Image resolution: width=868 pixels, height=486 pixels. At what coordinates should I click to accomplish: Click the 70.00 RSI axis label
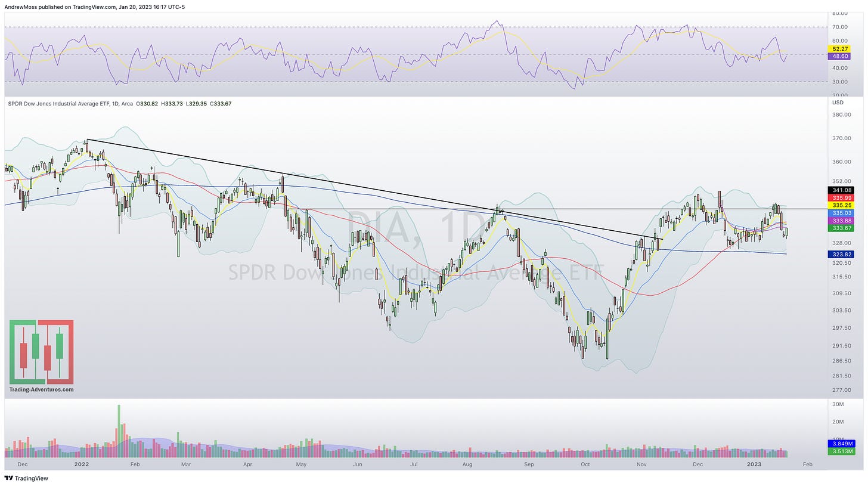pyautogui.click(x=840, y=27)
